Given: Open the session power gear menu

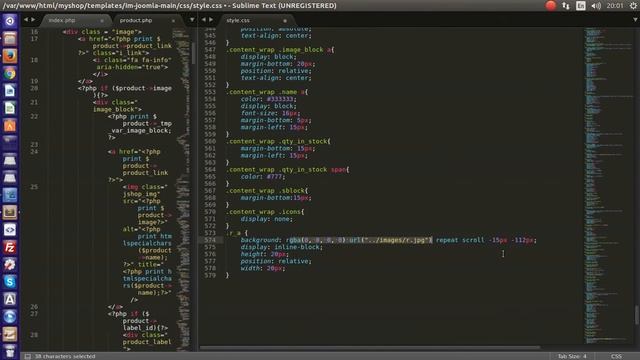Looking at the screenshot, I should (x=633, y=6).
